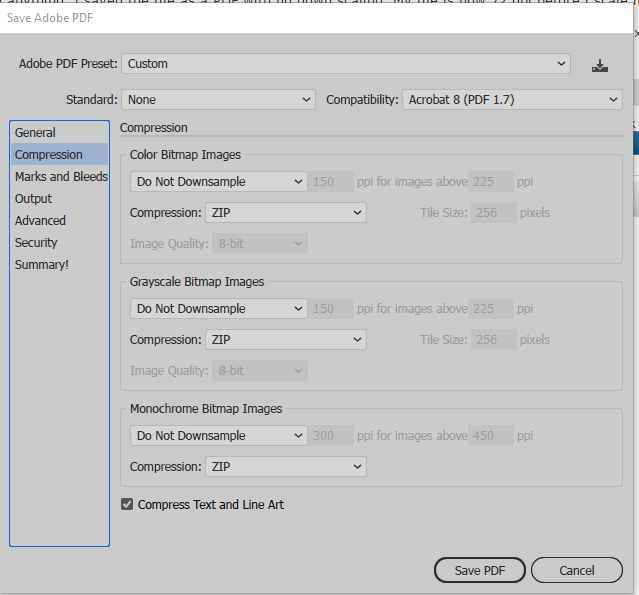Open the Output section

pos(59,198)
